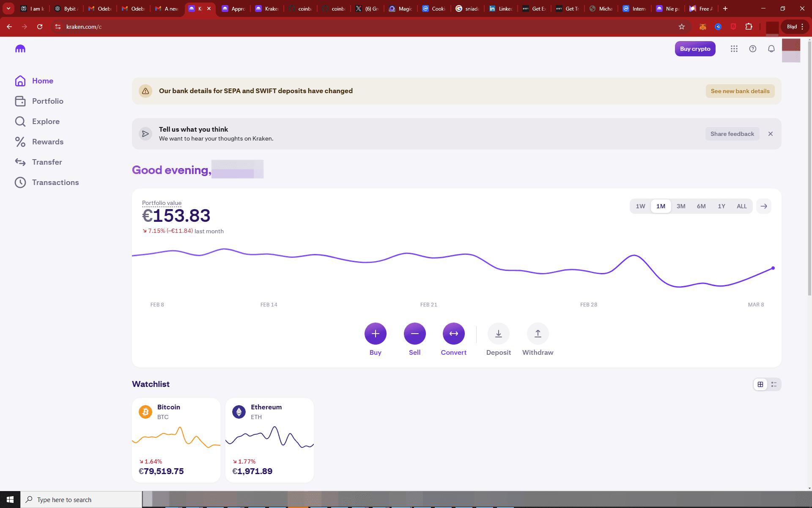Open Transfer in sidebar
Image resolution: width=812 pixels, height=508 pixels.
click(38, 162)
